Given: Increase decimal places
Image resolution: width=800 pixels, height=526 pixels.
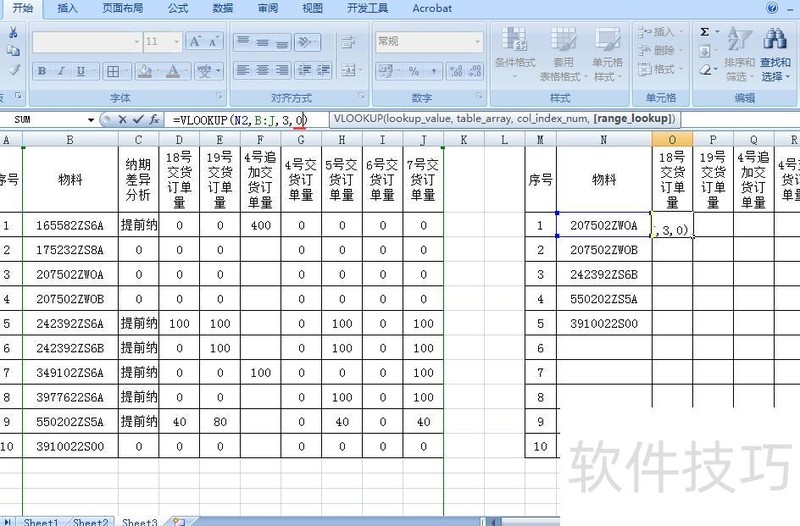Looking at the screenshot, I should [x=456, y=71].
